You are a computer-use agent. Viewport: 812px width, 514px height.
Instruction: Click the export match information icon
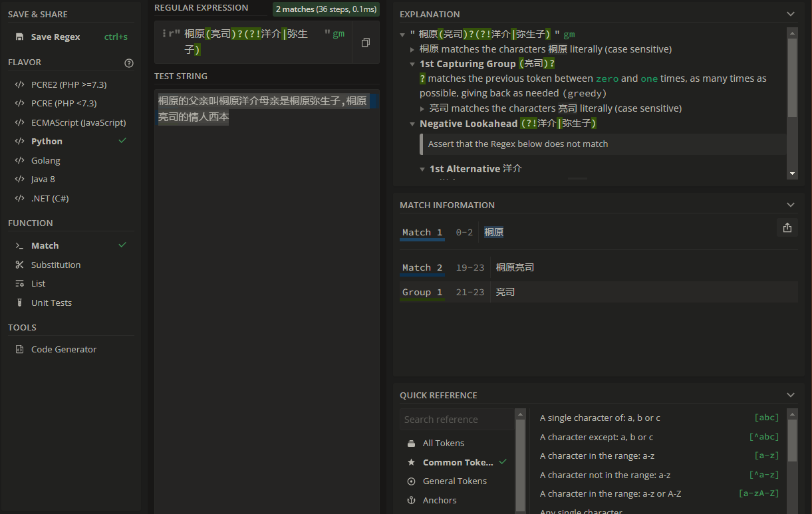tap(787, 227)
